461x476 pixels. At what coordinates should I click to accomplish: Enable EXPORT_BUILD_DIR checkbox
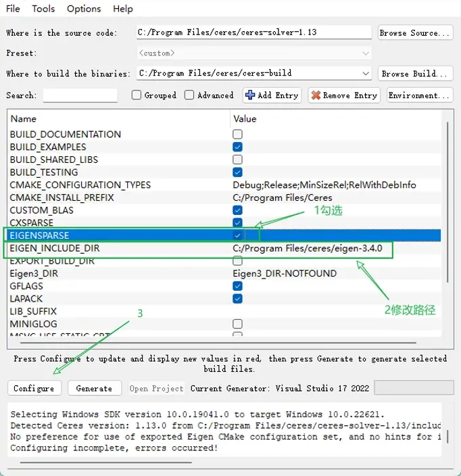tap(237, 261)
